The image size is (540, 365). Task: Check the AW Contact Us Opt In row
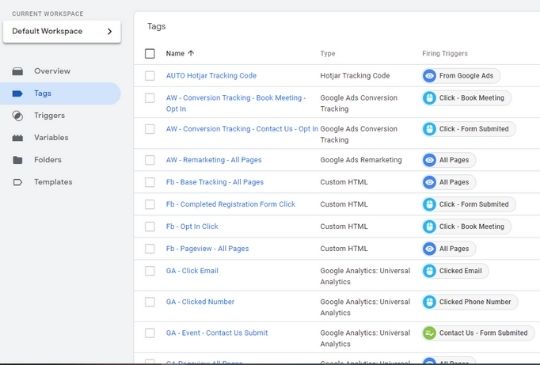coord(150,129)
